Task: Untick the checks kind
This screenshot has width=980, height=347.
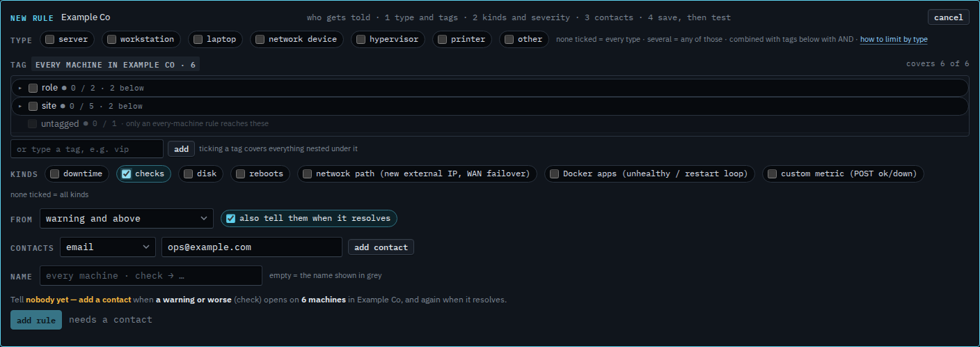Action: click(126, 174)
